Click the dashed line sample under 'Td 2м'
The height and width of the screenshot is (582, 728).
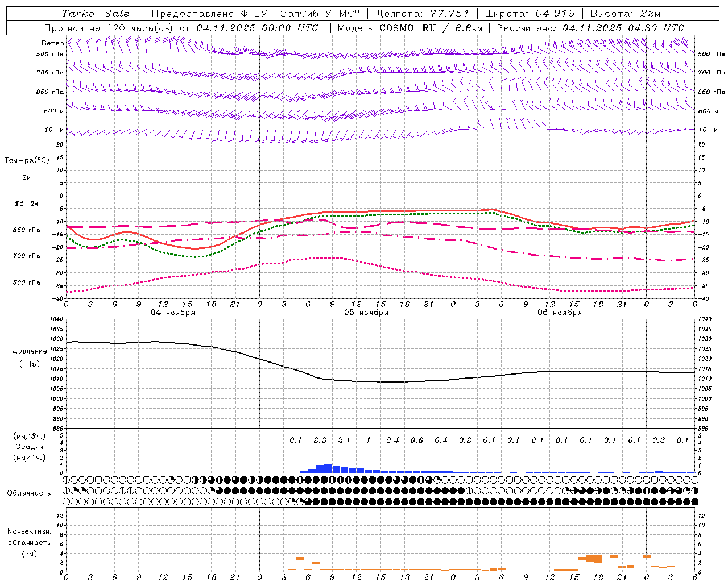coord(26,210)
